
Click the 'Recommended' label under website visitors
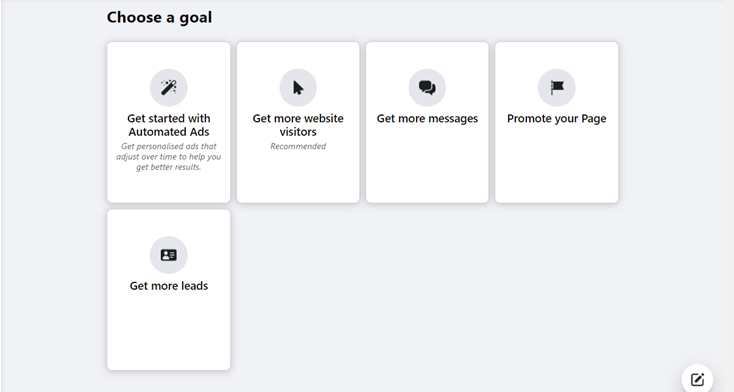point(298,146)
